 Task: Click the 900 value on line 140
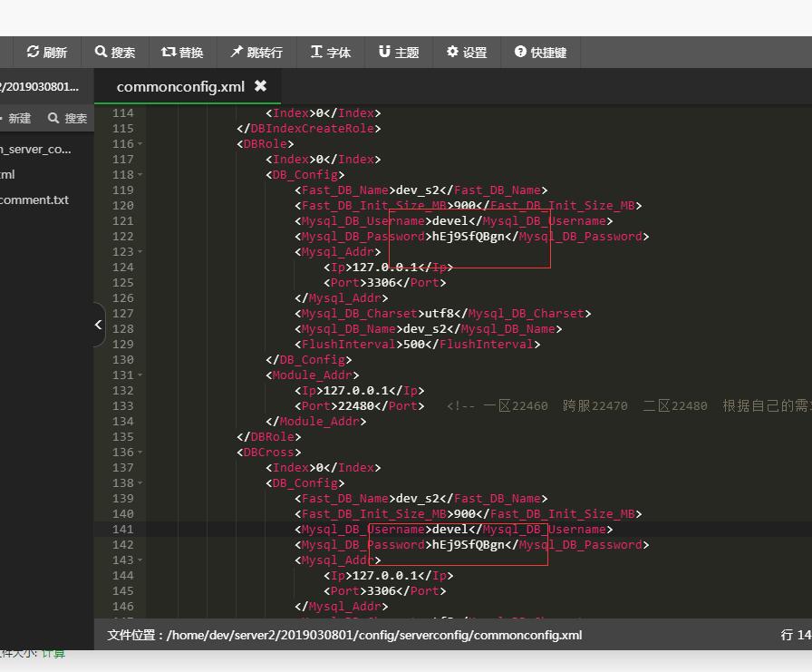coord(465,514)
